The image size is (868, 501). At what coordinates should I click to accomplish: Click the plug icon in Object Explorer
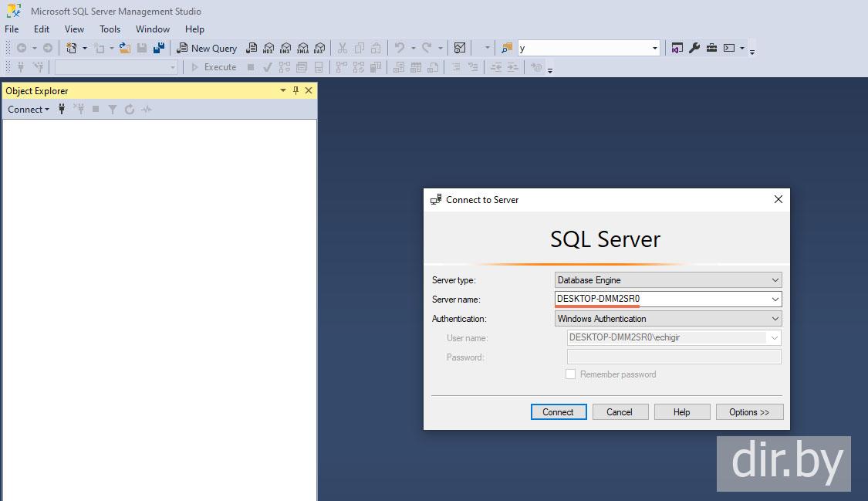pos(62,110)
